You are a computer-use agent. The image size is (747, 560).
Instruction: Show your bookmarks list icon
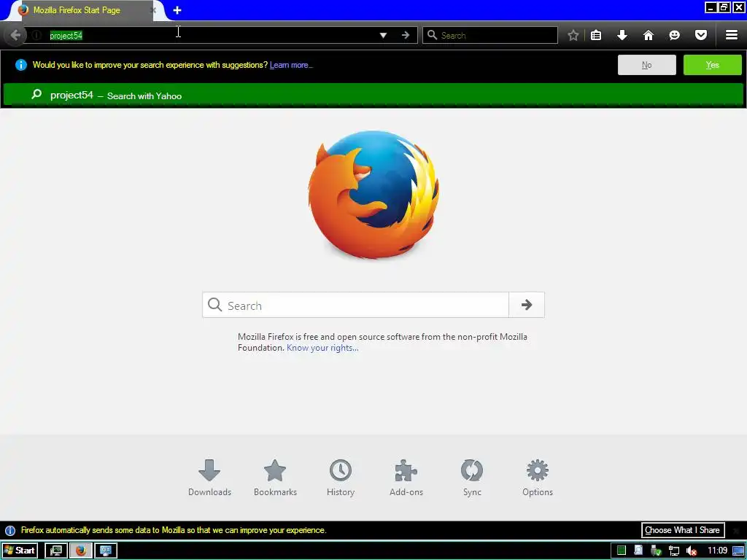click(596, 35)
